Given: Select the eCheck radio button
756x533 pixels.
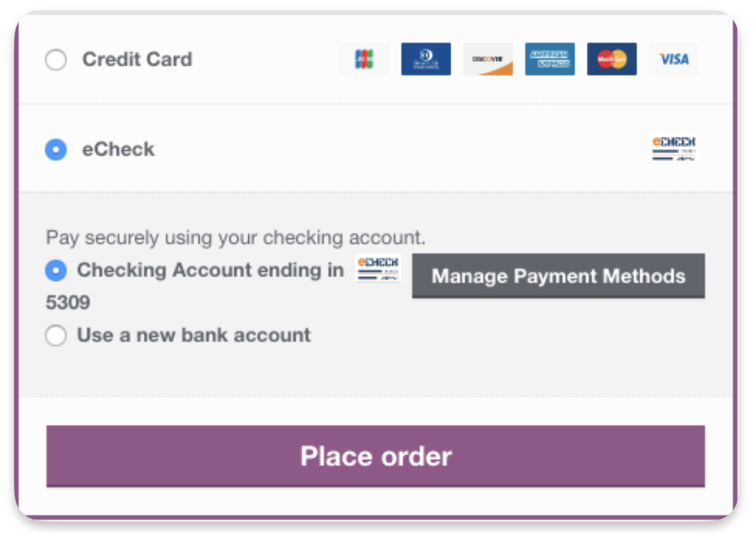Looking at the screenshot, I should pyautogui.click(x=56, y=149).
